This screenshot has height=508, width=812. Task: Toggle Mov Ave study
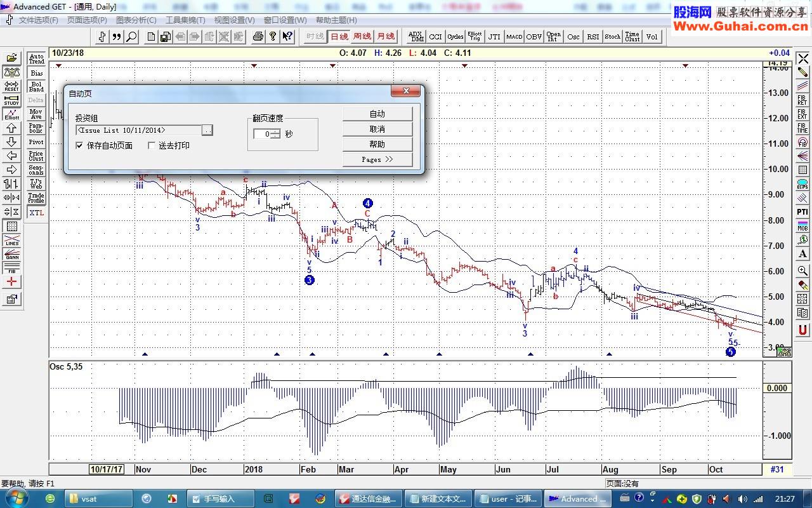point(37,114)
